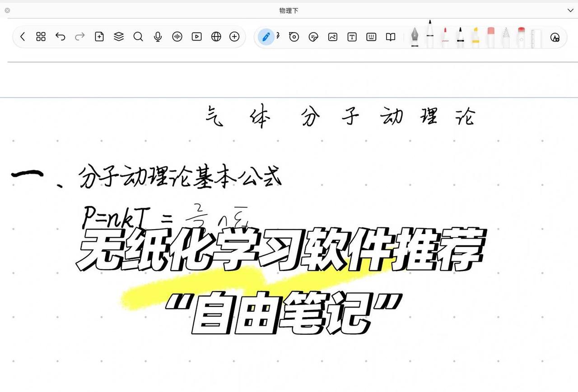Open the keyboard input tool
This screenshot has height=392, width=578.
(372, 37)
